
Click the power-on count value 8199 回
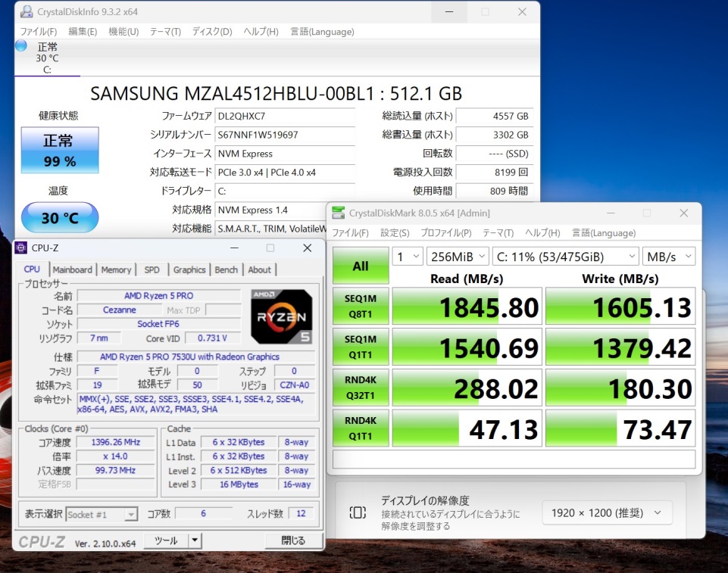(495, 172)
